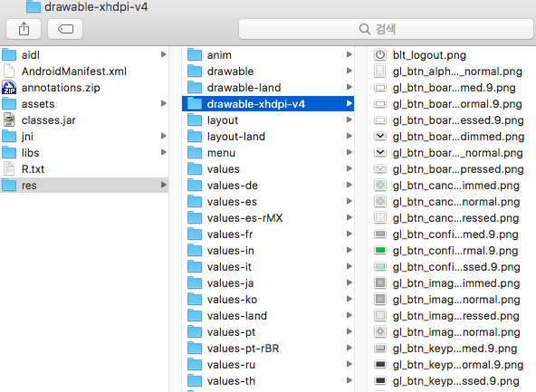Expand the anim folder arrow

(x=349, y=54)
